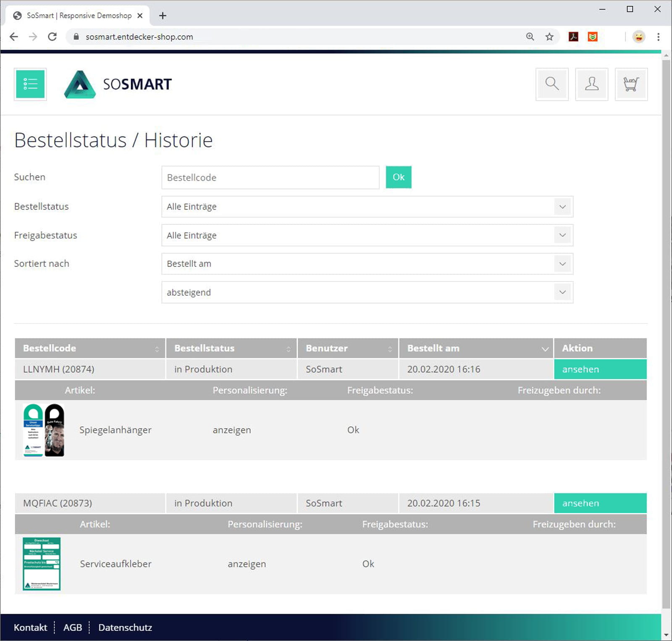672x641 pixels.
Task: Open the search magnifier icon in header
Action: pyautogui.click(x=551, y=84)
